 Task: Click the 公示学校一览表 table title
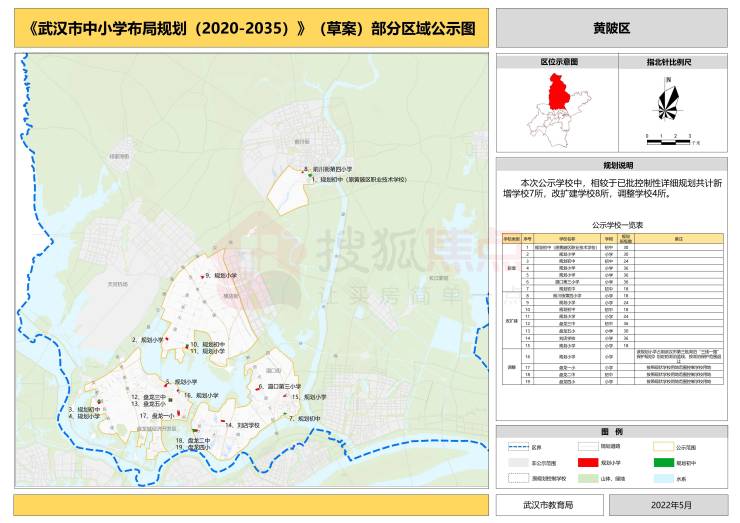coord(611,226)
